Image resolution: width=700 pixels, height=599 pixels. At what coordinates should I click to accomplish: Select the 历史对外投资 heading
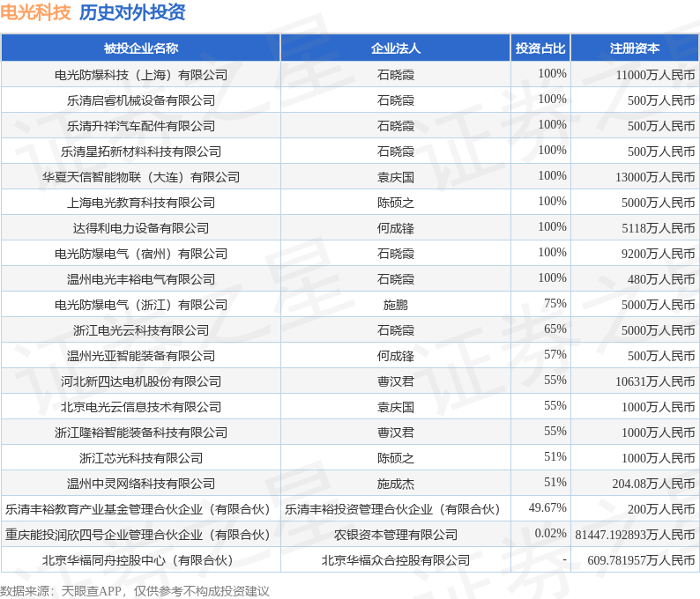(132, 12)
